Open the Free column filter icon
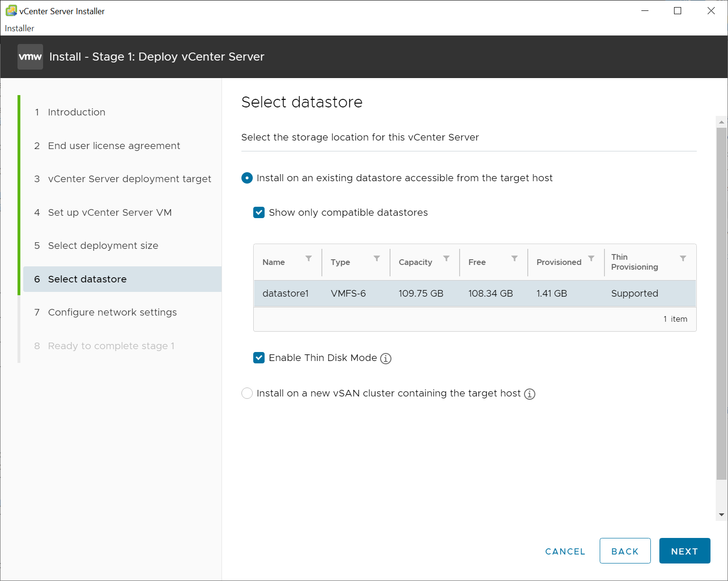 pos(515,258)
